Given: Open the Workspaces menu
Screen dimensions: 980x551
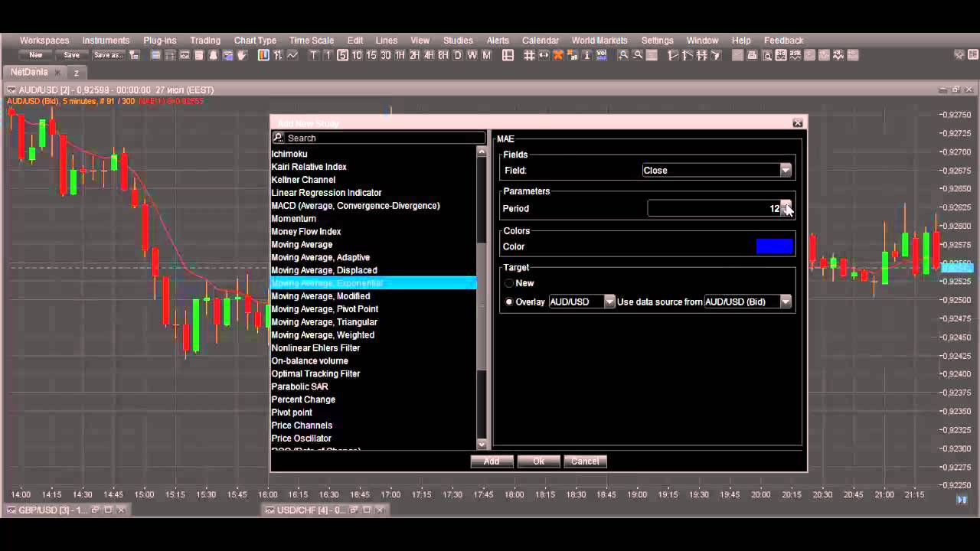Looking at the screenshot, I should point(44,41).
